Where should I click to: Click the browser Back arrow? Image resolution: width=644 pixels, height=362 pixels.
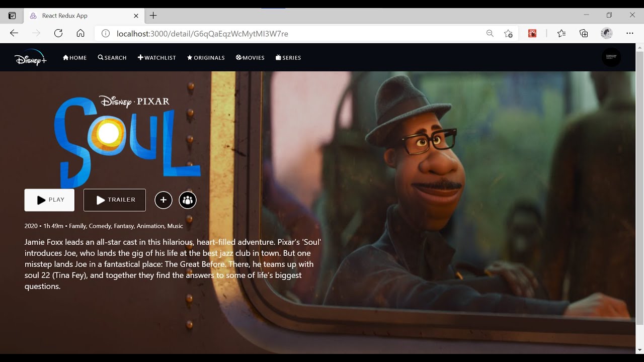(x=14, y=33)
